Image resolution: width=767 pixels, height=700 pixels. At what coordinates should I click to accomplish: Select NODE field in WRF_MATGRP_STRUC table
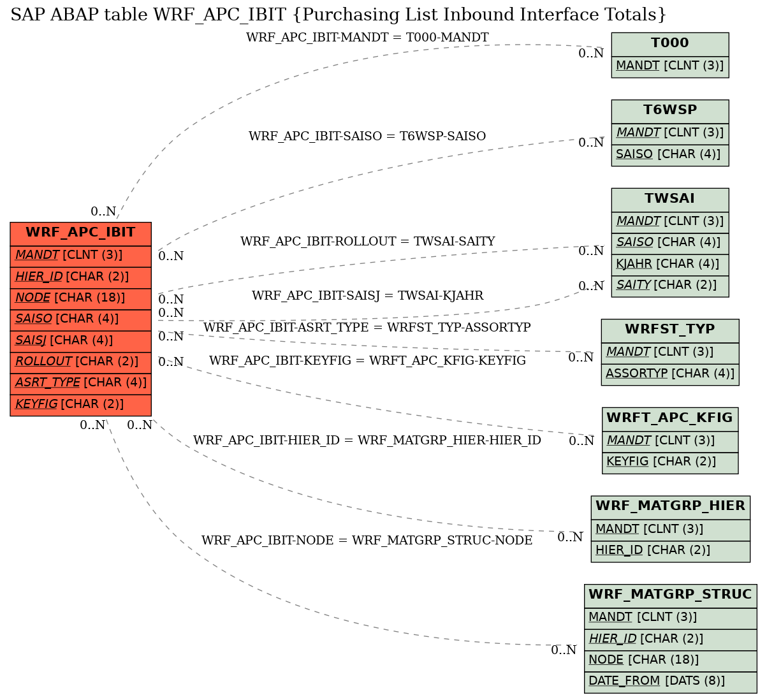click(x=671, y=660)
